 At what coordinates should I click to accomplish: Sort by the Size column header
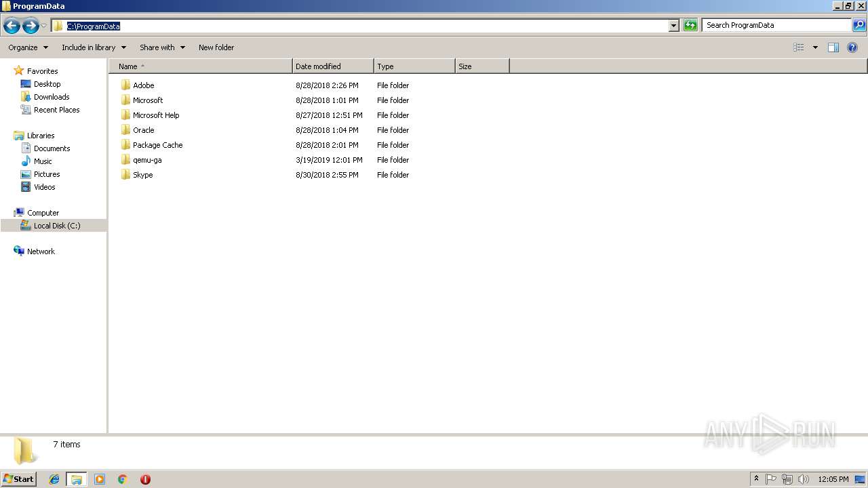pyautogui.click(x=482, y=66)
